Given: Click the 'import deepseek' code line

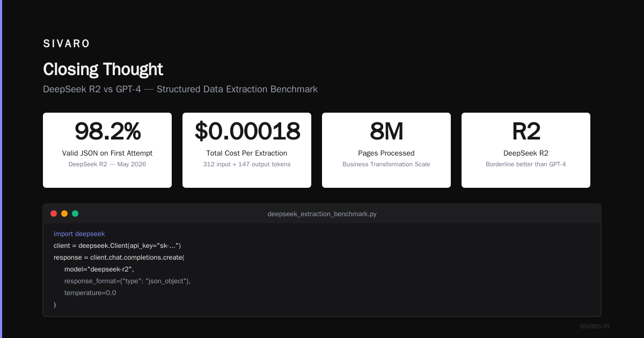Looking at the screenshot, I should (x=79, y=234).
